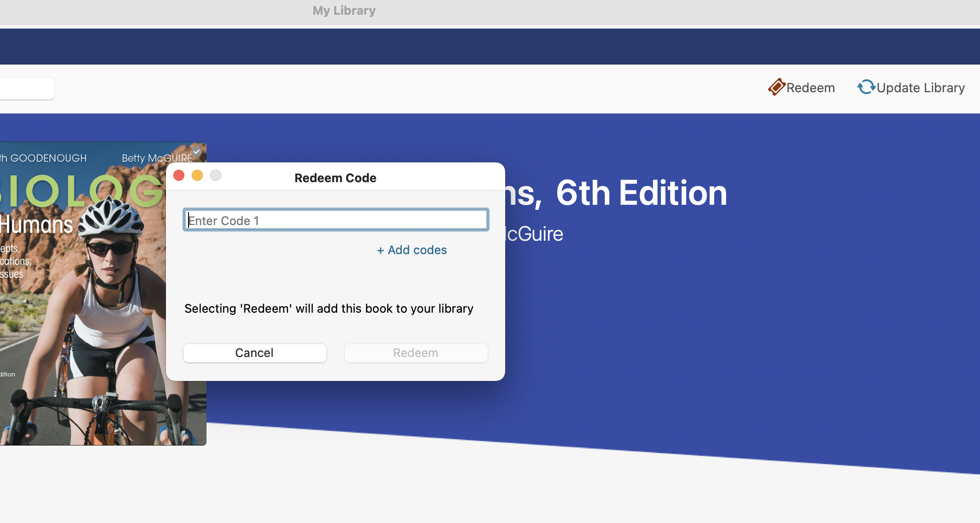980x523 pixels.
Task: Deselect the Biology Humans book via its checkmark
Action: 196,152
